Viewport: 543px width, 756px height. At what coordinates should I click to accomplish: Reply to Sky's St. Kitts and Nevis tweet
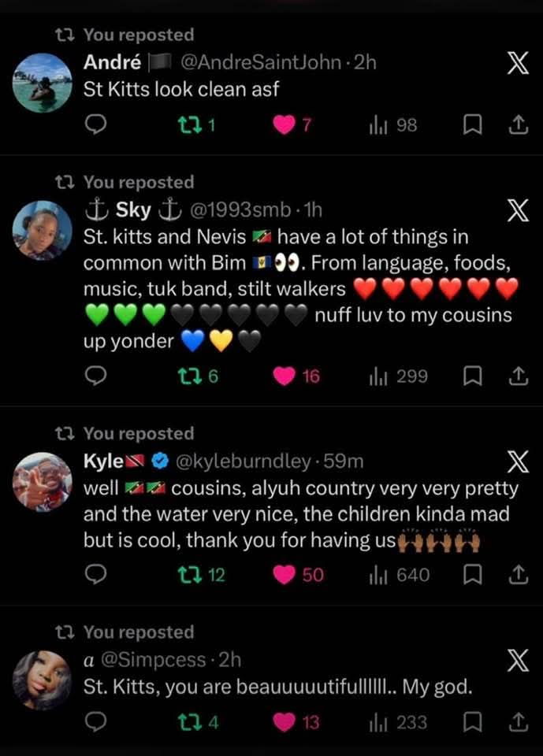(95, 376)
